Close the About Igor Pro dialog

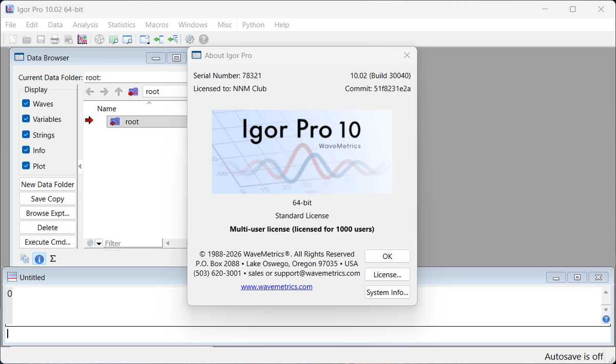407,55
